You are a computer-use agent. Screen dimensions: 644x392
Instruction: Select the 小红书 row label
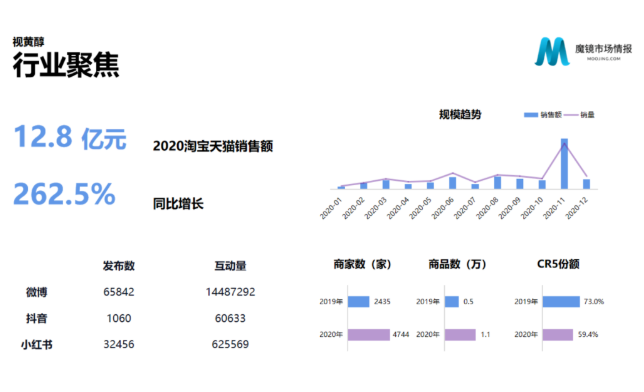pos(37,344)
